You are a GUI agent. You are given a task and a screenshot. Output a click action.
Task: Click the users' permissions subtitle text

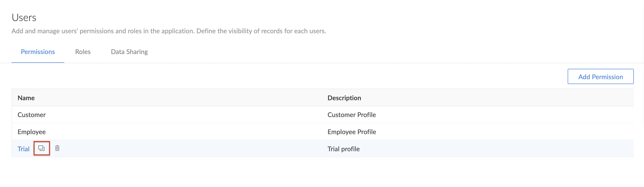(x=169, y=31)
